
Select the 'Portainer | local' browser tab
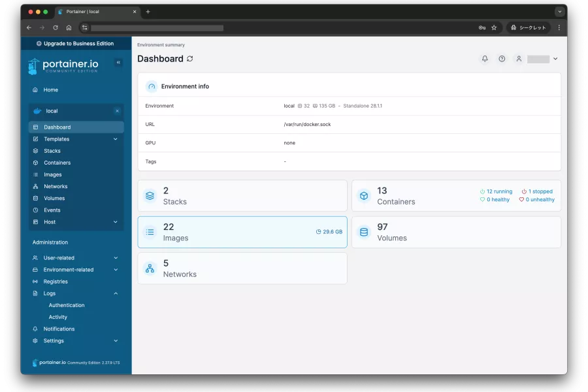[97, 12]
